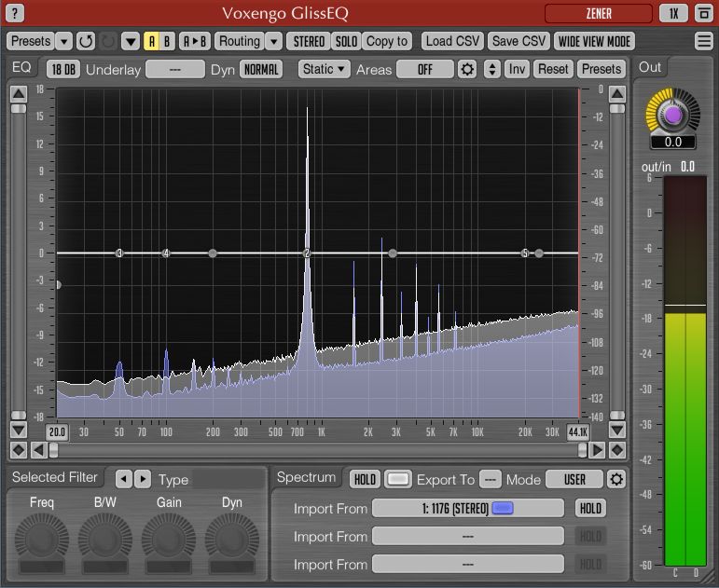Image resolution: width=719 pixels, height=588 pixels.
Task: Open the Import From 1176 (STEREO) selector
Action: click(468, 508)
